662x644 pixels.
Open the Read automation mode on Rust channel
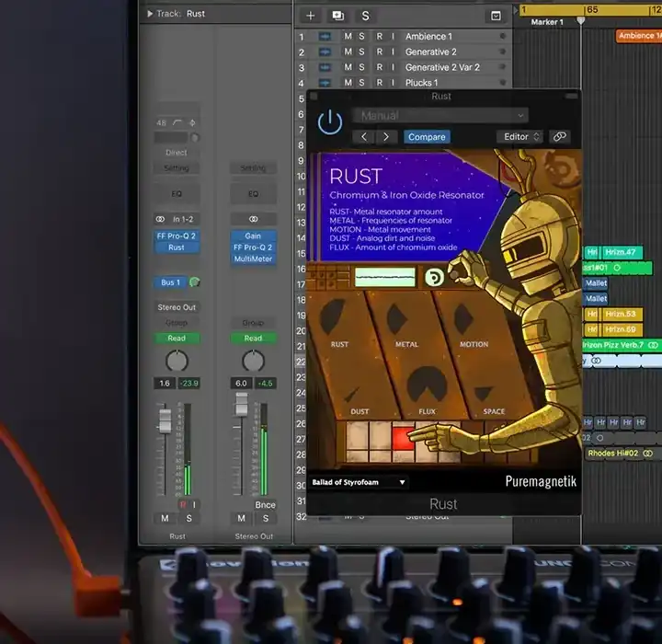click(x=177, y=338)
